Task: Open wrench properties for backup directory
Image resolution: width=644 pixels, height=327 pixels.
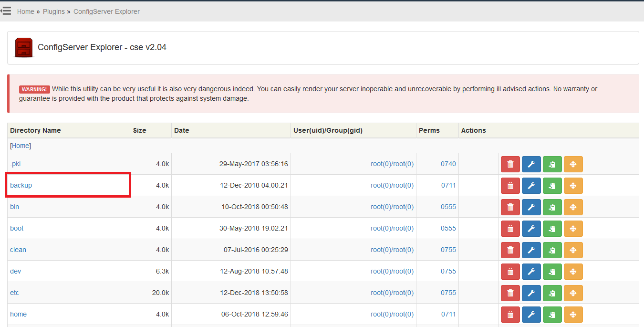Action: (531, 186)
